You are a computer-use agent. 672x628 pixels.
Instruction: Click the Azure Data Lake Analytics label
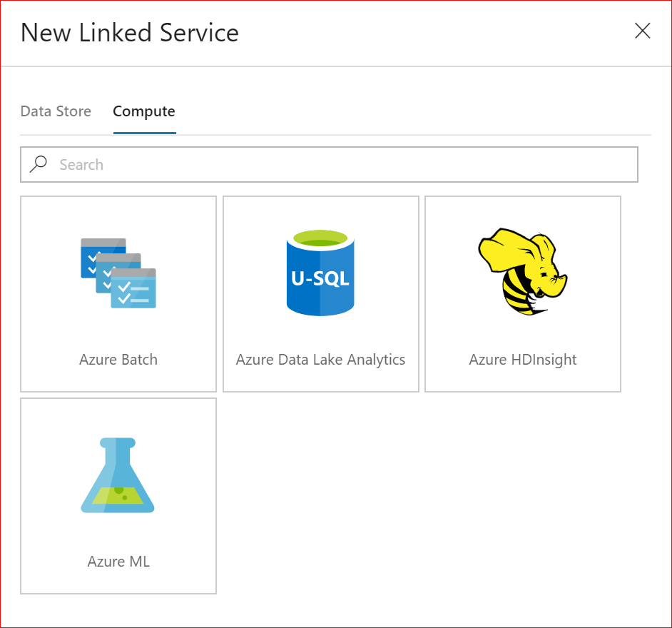point(320,360)
